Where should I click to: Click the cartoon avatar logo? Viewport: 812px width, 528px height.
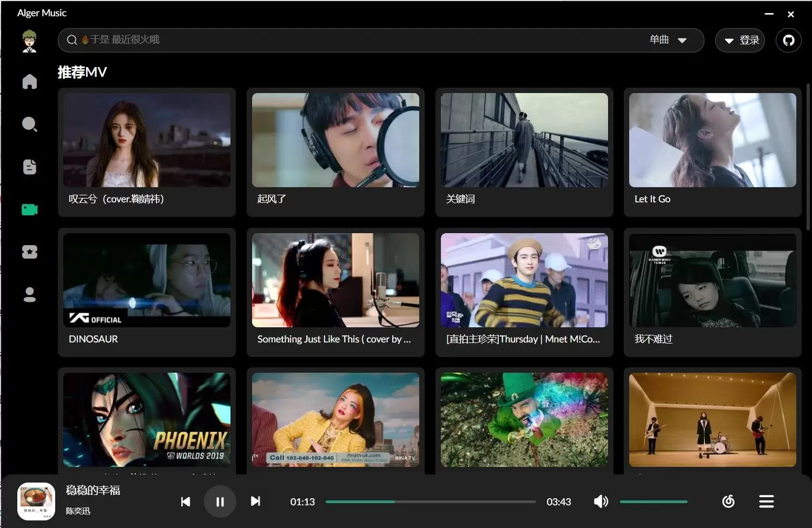point(29,41)
